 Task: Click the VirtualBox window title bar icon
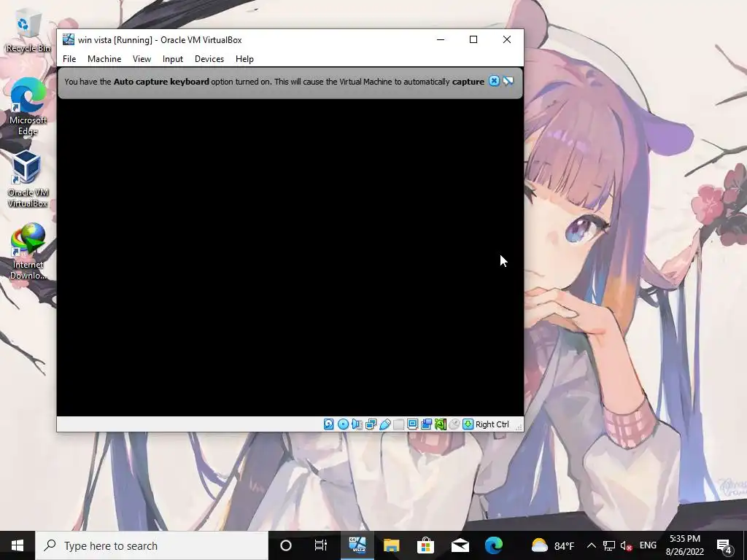[69, 39]
